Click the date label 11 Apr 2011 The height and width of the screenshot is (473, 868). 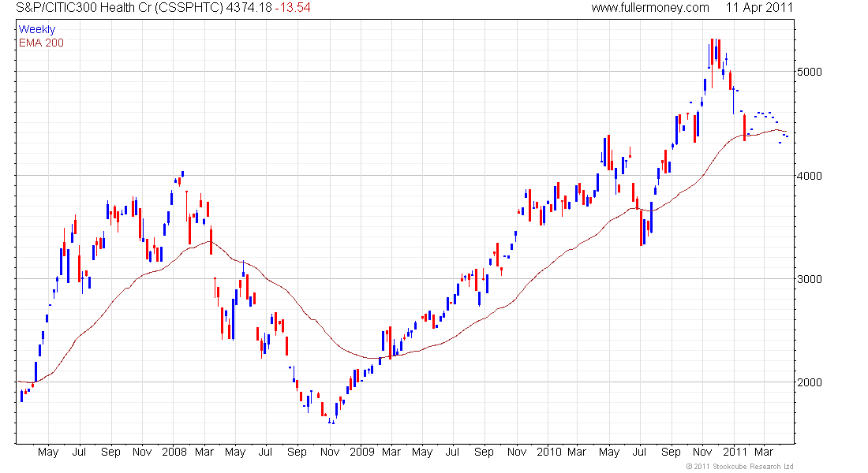click(x=759, y=8)
